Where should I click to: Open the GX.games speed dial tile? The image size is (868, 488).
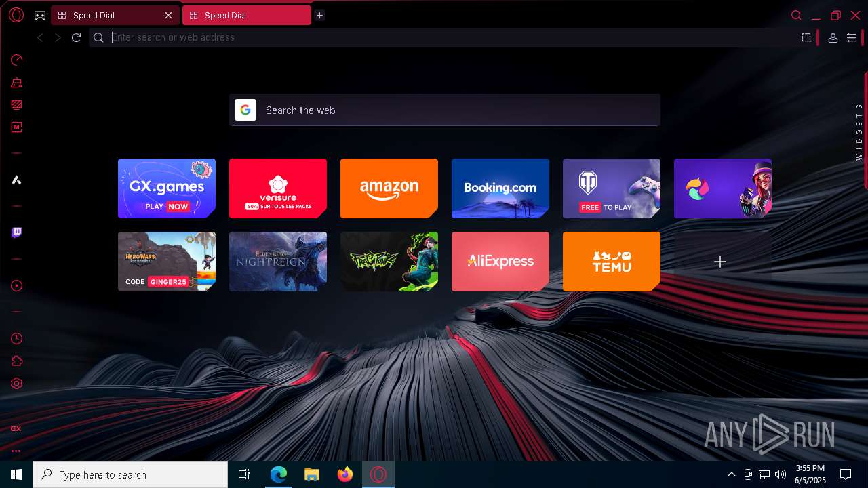tap(167, 188)
